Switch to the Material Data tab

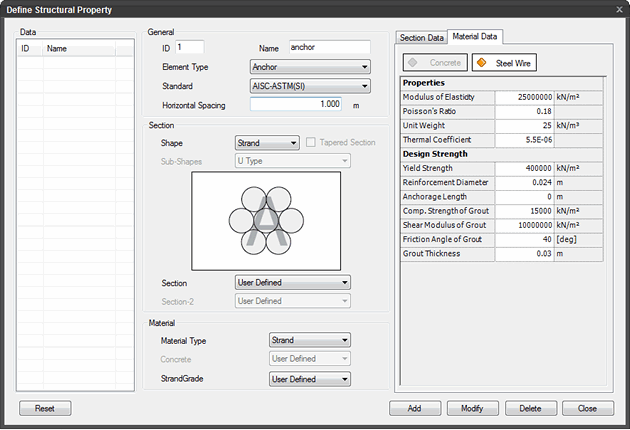click(x=475, y=36)
